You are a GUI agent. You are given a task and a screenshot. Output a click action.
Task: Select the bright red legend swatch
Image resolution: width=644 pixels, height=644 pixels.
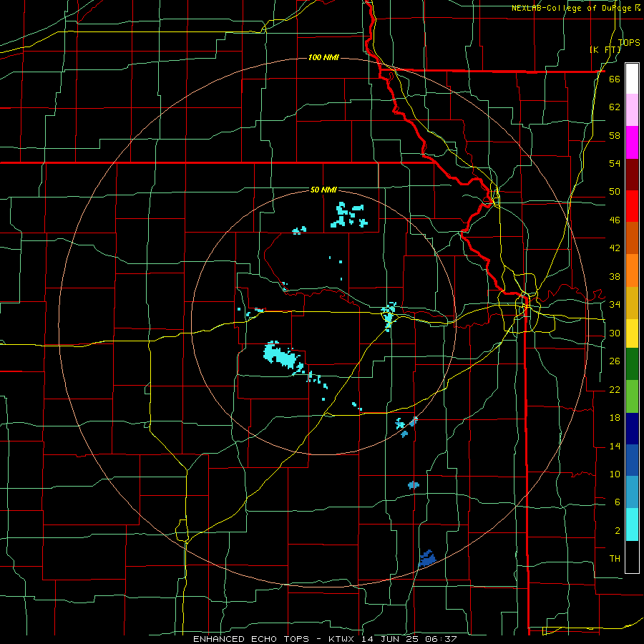pyautogui.click(x=632, y=206)
